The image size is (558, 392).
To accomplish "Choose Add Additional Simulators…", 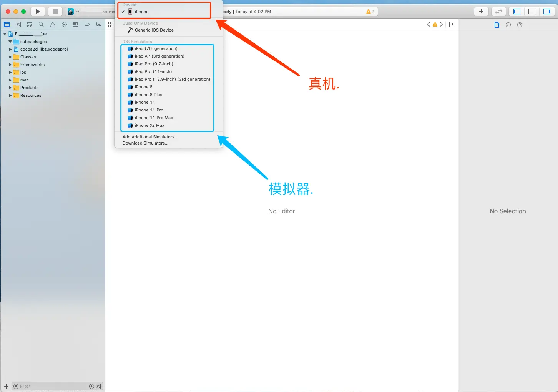I will [x=169, y=137].
